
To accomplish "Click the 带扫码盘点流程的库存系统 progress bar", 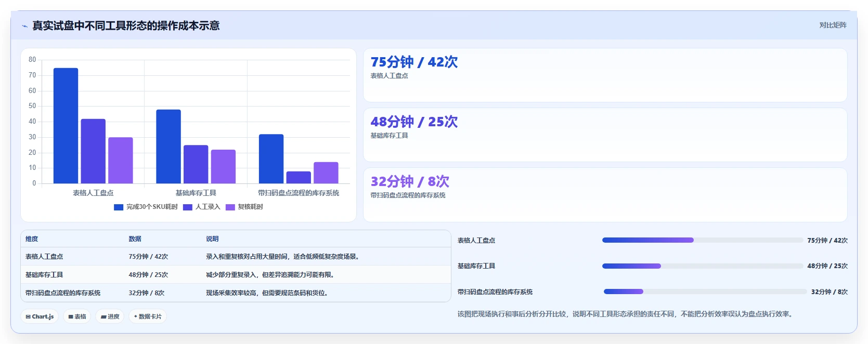I will [705, 292].
